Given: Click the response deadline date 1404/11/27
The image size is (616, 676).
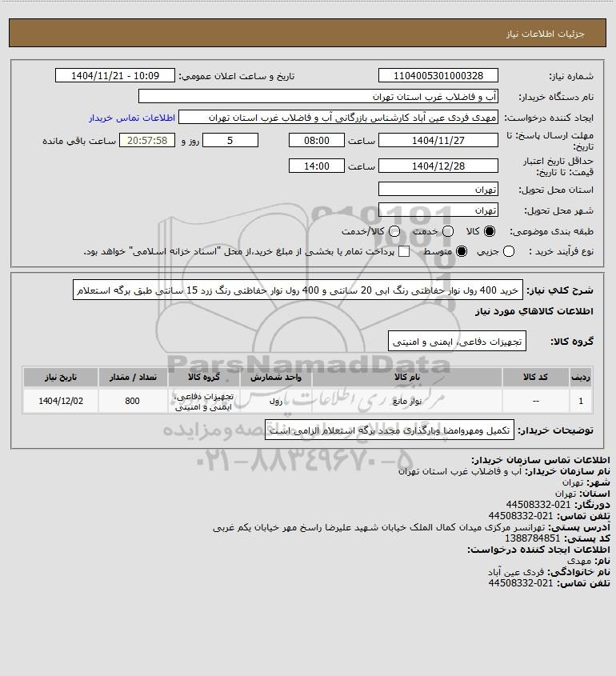Looking at the screenshot, I should pos(438,140).
